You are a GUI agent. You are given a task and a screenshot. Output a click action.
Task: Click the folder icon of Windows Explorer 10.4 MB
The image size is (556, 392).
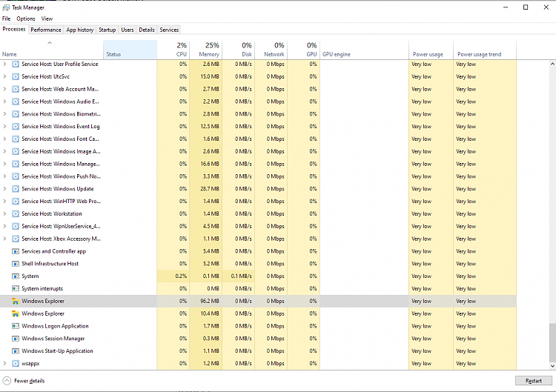(16, 313)
